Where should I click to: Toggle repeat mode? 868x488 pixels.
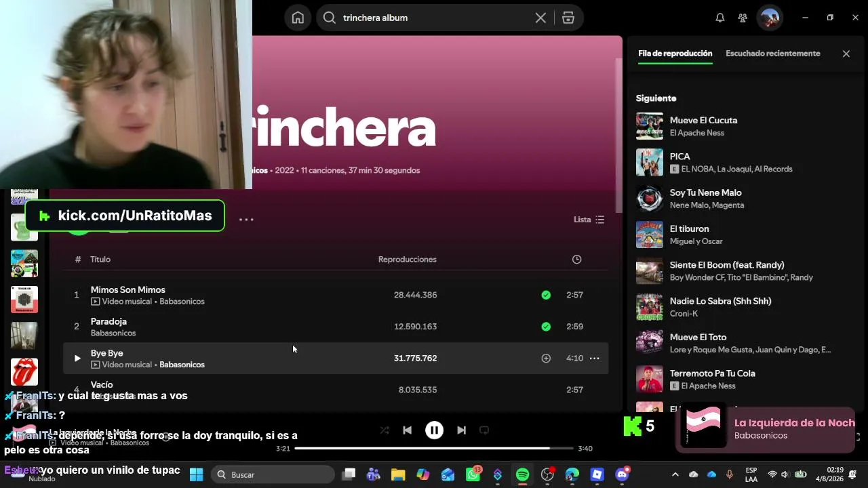coord(484,430)
